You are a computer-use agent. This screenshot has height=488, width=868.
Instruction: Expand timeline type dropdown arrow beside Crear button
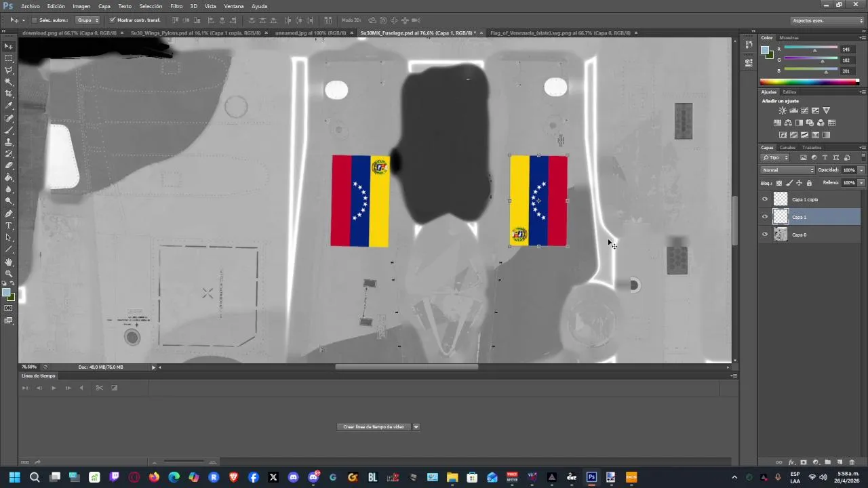416,427
